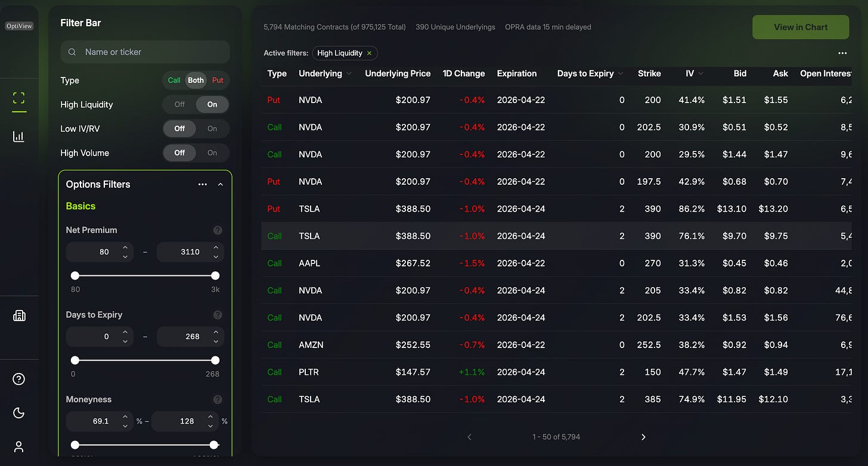Select Call option type
Screen dimensions: 868x466
pyautogui.click(x=174, y=80)
